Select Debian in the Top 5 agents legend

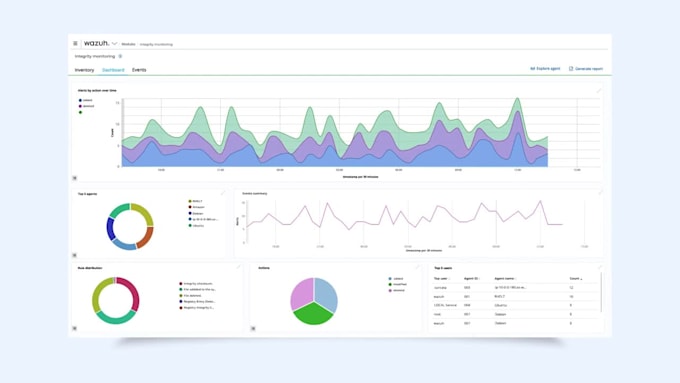(196, 213)
